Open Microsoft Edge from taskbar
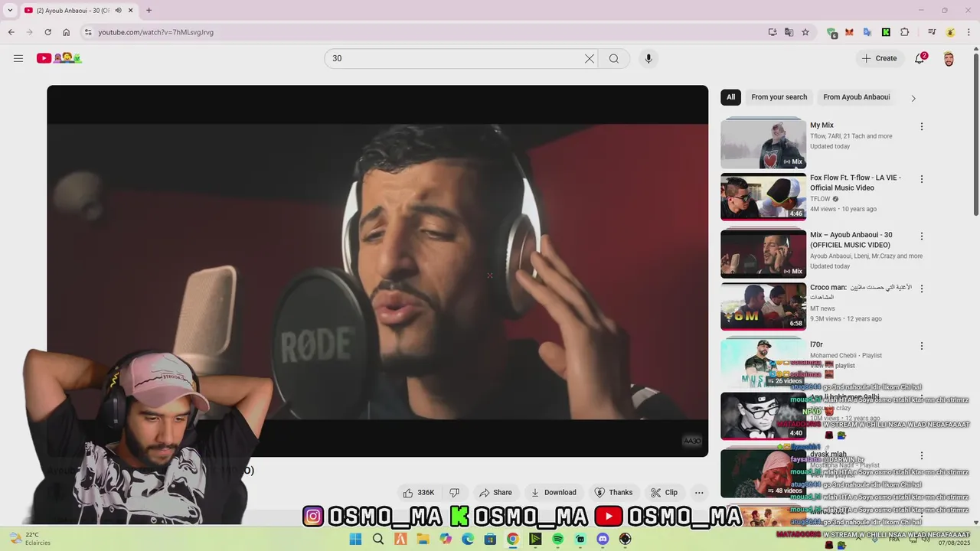The image size is (980, 551). tap(468, 539)
